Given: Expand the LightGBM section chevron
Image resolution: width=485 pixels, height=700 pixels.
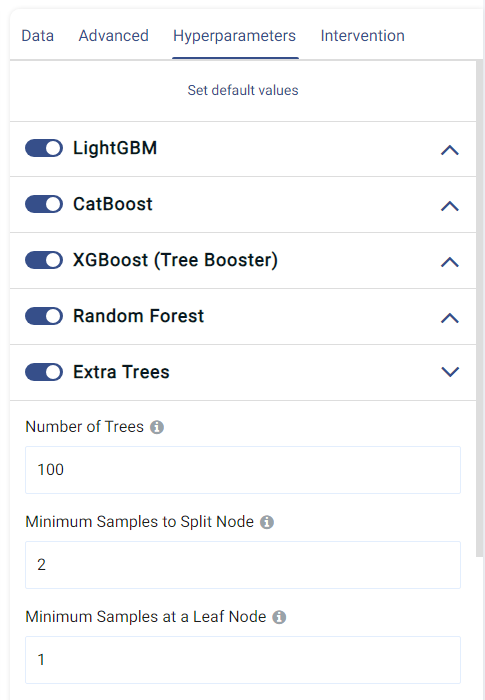Looking at the screenshot, I should [x=450, y=150].
